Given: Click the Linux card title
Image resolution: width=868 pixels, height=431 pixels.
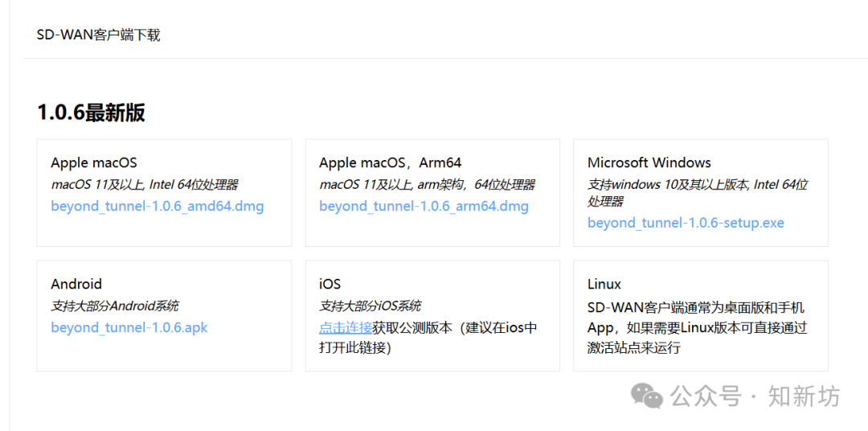Looking at the screenshot, I should [x=604, y=284].
